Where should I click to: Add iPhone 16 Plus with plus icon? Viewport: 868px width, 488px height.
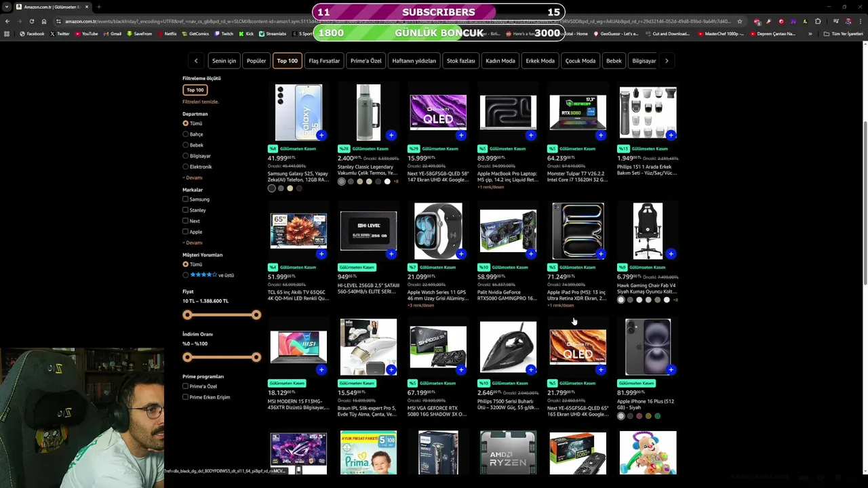(x=671, y=369)
